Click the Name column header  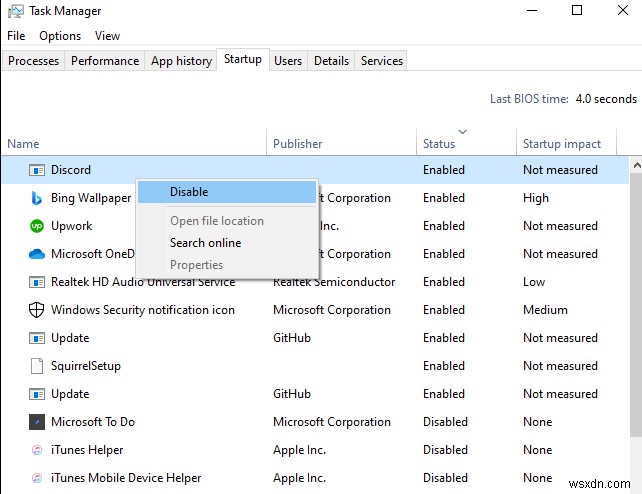[x=23, y=144]
